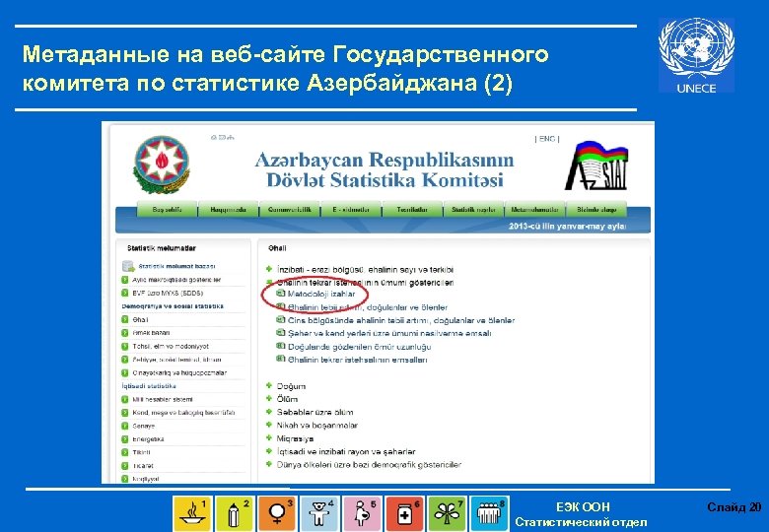Click spreadsheet icon beside Şəhər və kənd yerləri
This screenshot has width=769, height=532.
pos(281,333)
